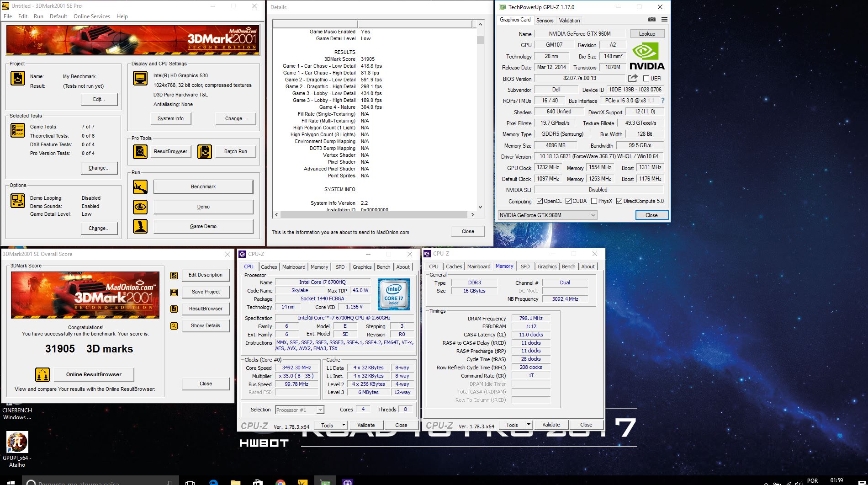
Task: Toggle the PhysX checkbox
Action: [594, 201]
